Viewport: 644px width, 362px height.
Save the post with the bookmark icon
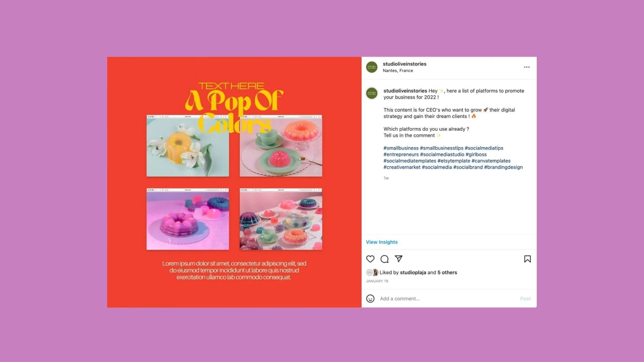click(527, 259)
